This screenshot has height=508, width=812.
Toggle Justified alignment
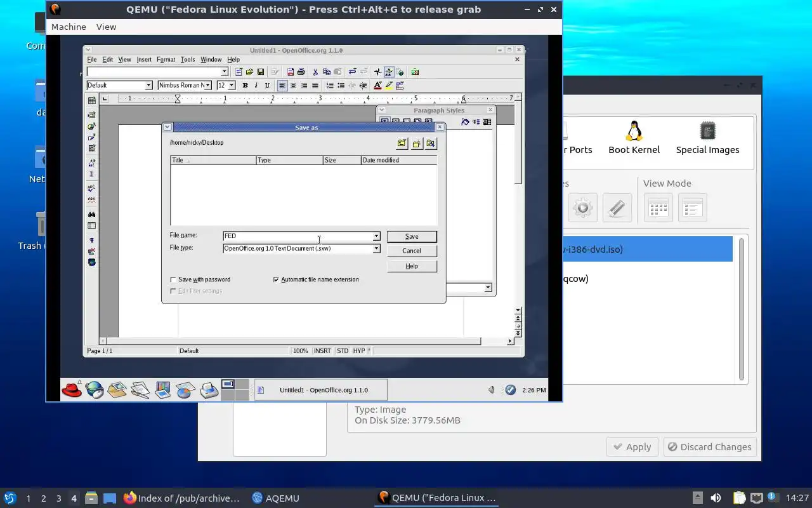315,86
